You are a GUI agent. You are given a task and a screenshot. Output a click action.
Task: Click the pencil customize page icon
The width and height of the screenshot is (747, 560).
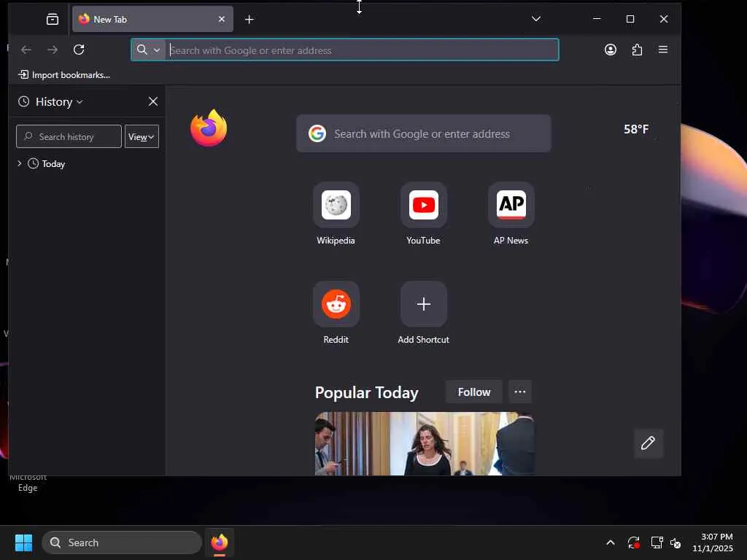click(x=648, y=443)
